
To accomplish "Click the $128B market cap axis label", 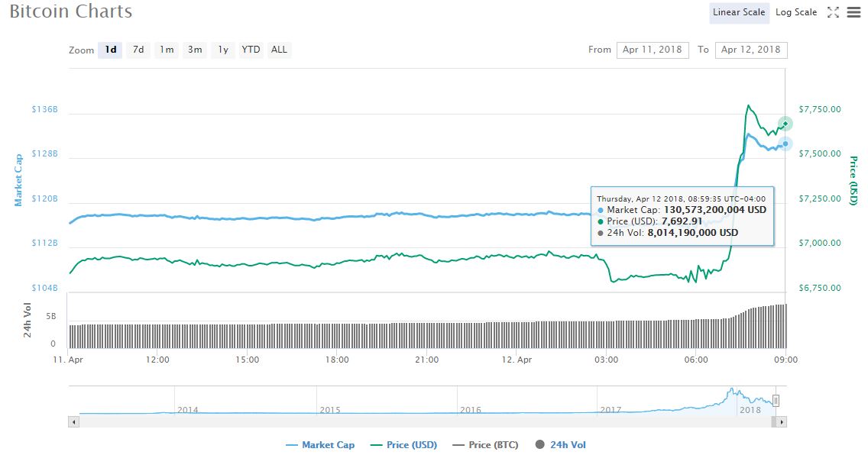I will click(44, 153).
